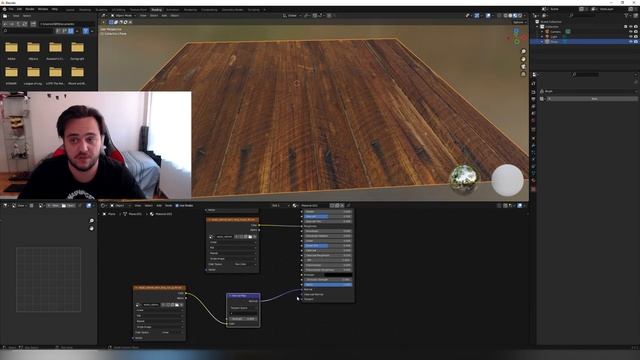Open Global transform orientation dropdown
The width and height of the screenshot is (640, 360).
(292, 16)
